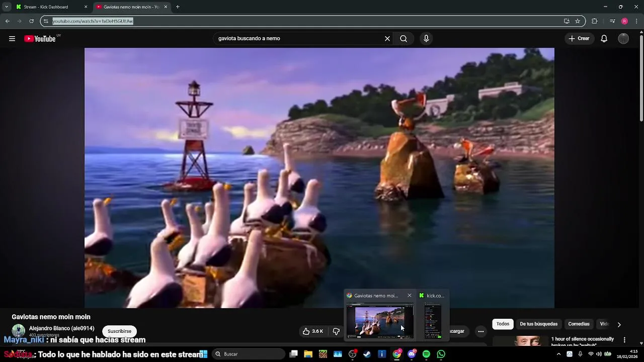Open Alejandro Blanco (ale0914) channel link

[x=61, y=328]
